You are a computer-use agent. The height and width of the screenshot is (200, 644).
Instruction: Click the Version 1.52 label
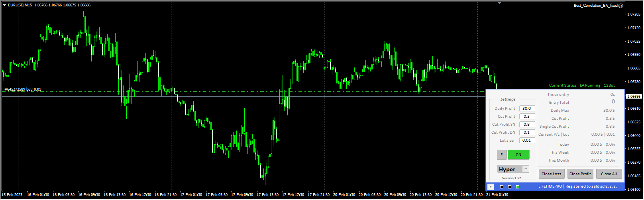click(511, 178)
